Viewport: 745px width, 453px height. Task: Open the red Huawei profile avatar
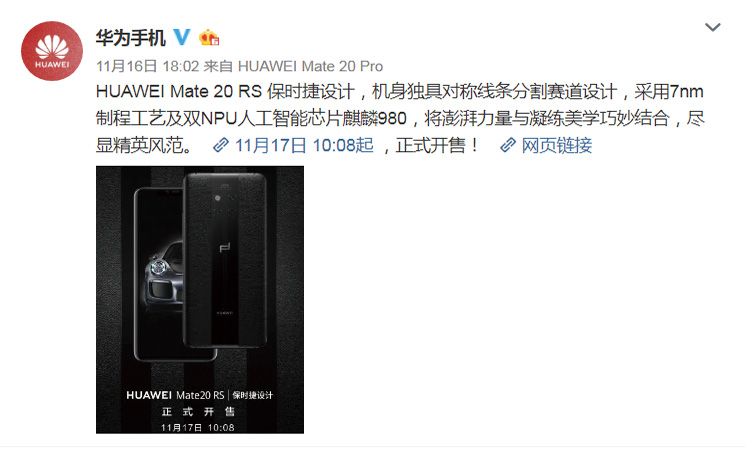(52, 51)
